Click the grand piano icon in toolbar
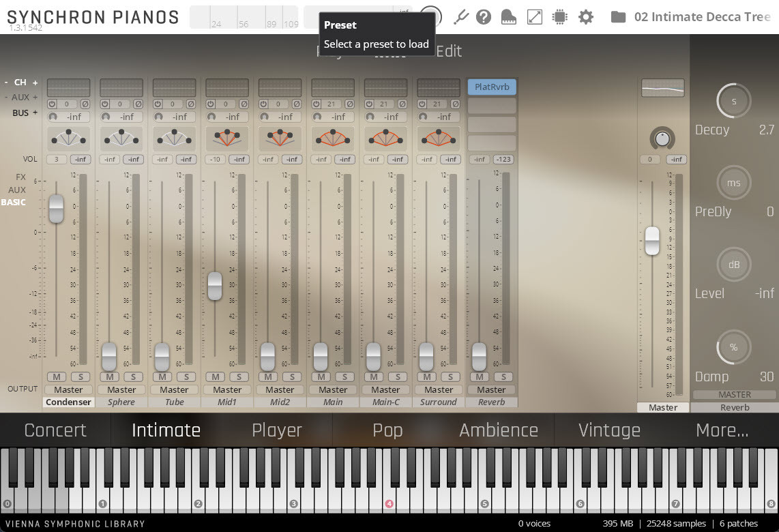Image resolution: width=779 pixels, height=532 pixels. [x=509, y=17]
